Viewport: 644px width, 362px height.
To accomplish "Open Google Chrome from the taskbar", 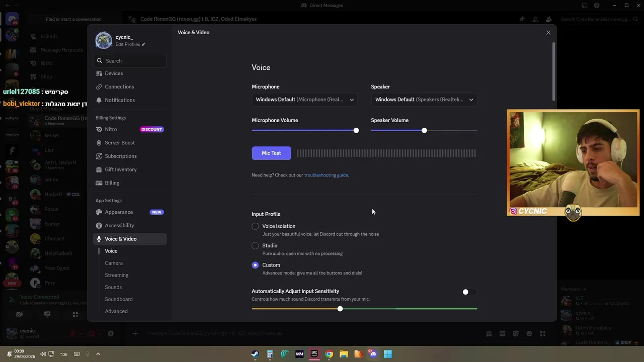I will tap(329, 354).
